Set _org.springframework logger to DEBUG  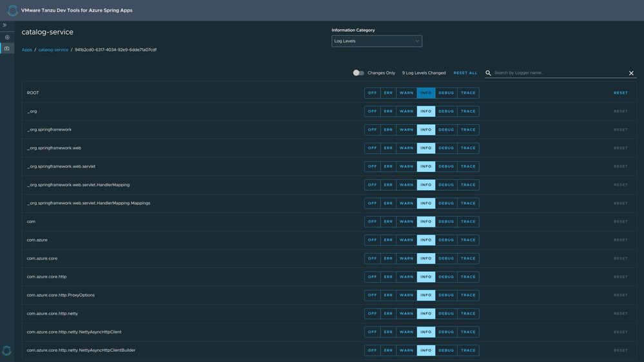[x=446, y=129]
